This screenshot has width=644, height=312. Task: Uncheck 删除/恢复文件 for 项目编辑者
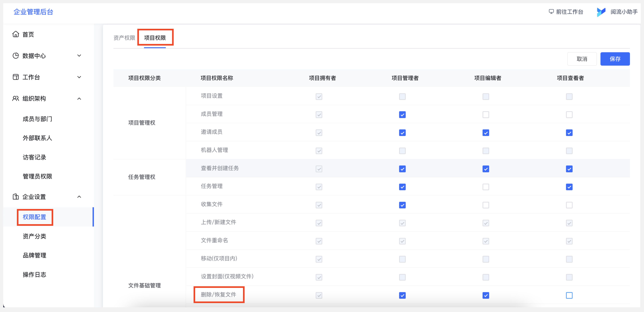click(x=485, y=296)
